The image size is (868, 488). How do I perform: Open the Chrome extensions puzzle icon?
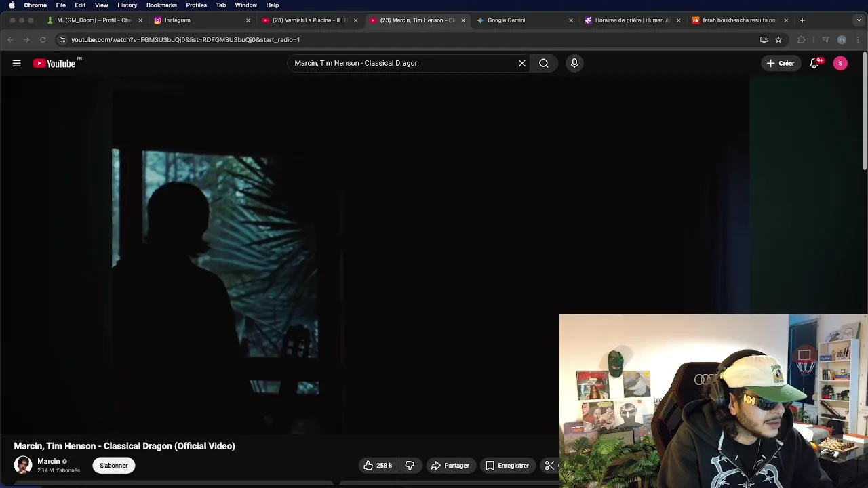click(x=801, y=39)
